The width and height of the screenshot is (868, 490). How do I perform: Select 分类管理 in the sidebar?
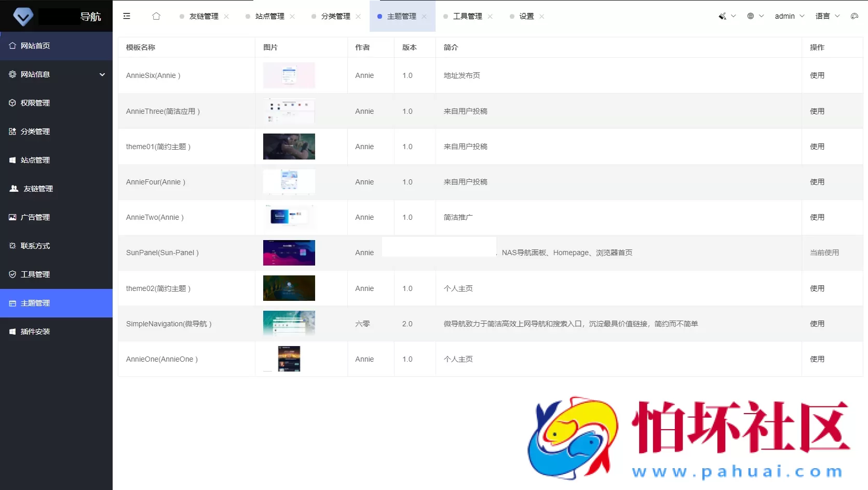pyautogui.click(x=35, y=131)
